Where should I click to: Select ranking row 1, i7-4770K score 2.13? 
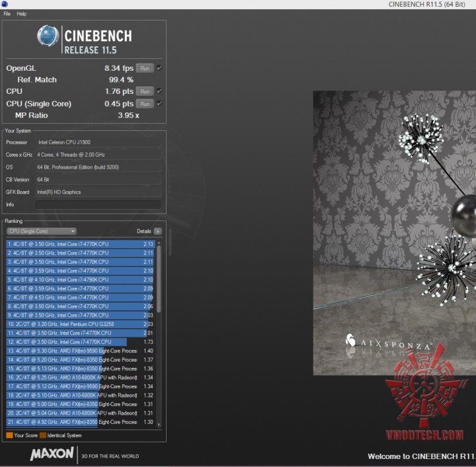81,244
